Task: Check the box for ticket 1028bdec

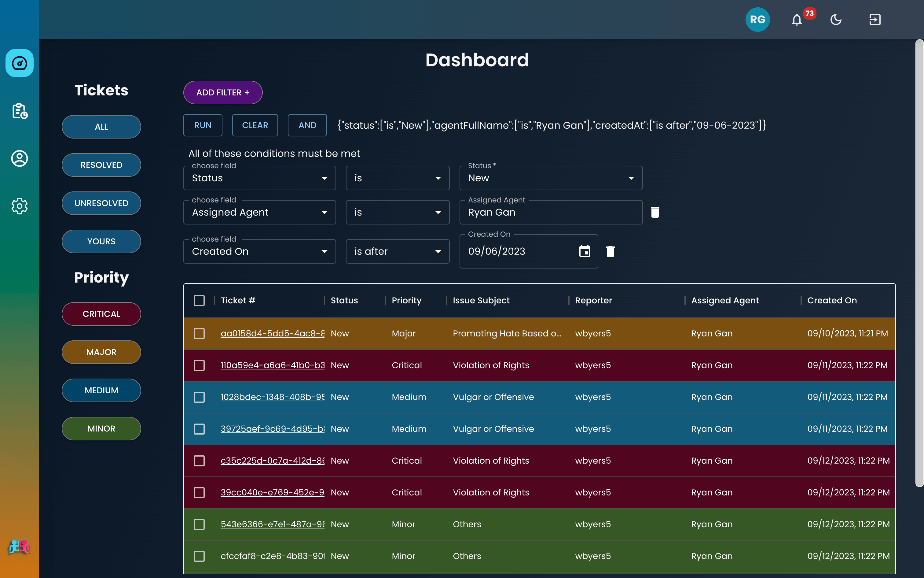Action: pyautogui.click(x=199, y=397)
